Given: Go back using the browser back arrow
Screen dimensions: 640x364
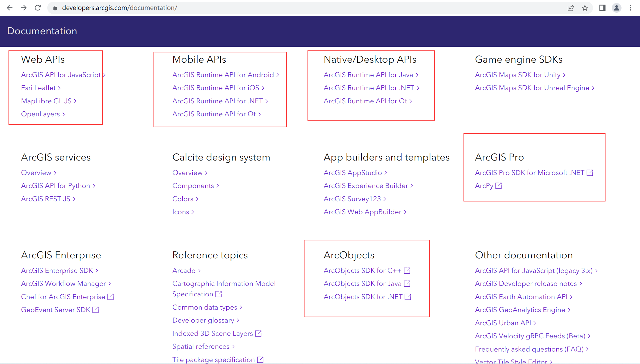Looking at the screenshot, I should 9,8.
